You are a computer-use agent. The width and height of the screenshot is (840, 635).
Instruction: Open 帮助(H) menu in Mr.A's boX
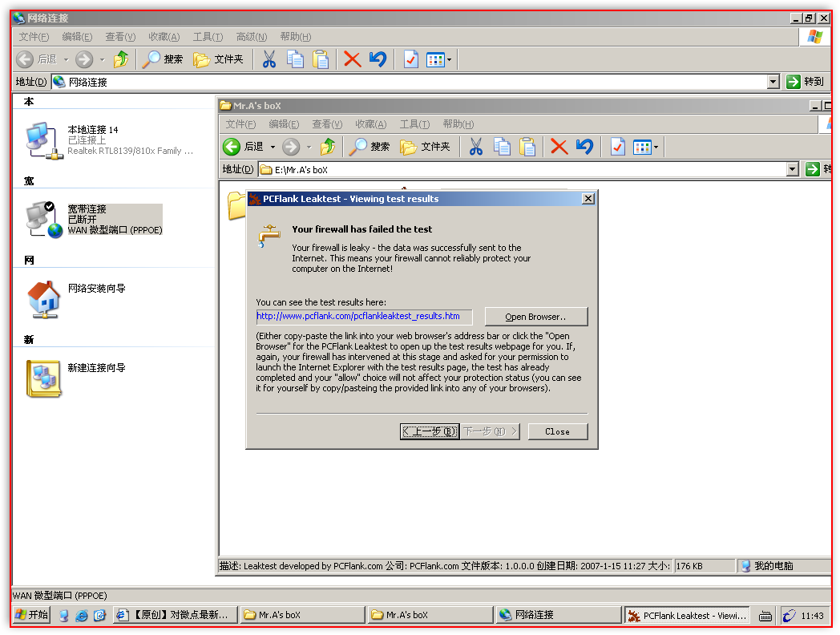(x=458, y=124)
